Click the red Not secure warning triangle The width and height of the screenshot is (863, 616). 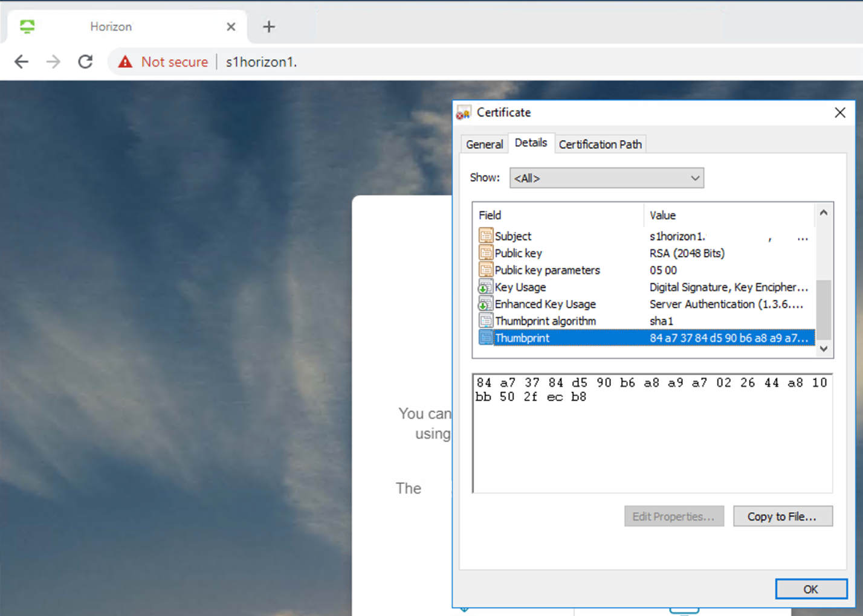[x=125, y=62]
